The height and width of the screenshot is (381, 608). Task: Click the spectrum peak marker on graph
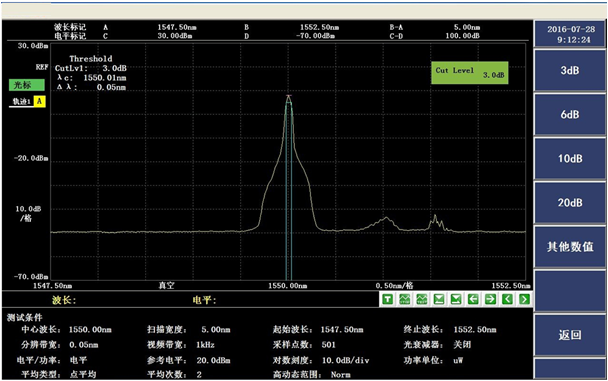pyautogui.click(x=288, y=96)
